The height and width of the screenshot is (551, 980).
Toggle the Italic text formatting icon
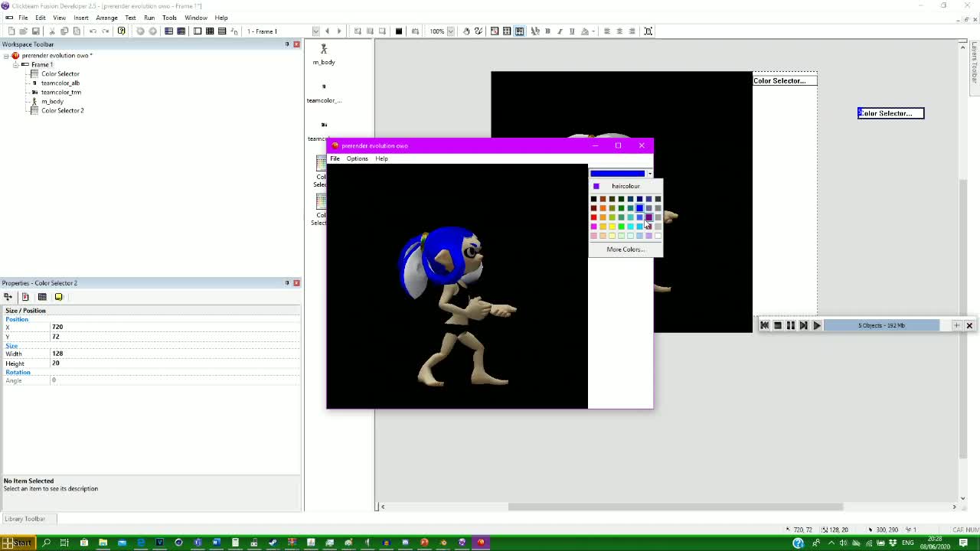pos(560,31)
